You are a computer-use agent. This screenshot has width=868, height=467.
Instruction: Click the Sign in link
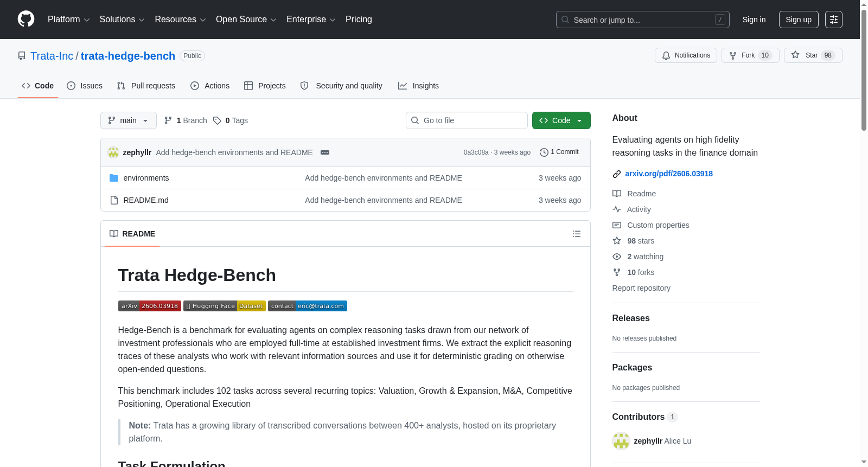coord(754,20)
